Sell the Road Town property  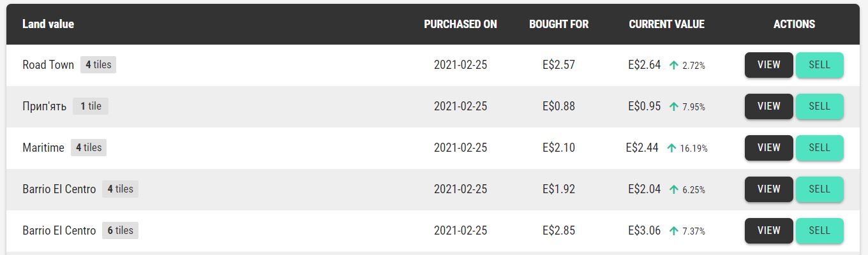click(x=819, y=65)
